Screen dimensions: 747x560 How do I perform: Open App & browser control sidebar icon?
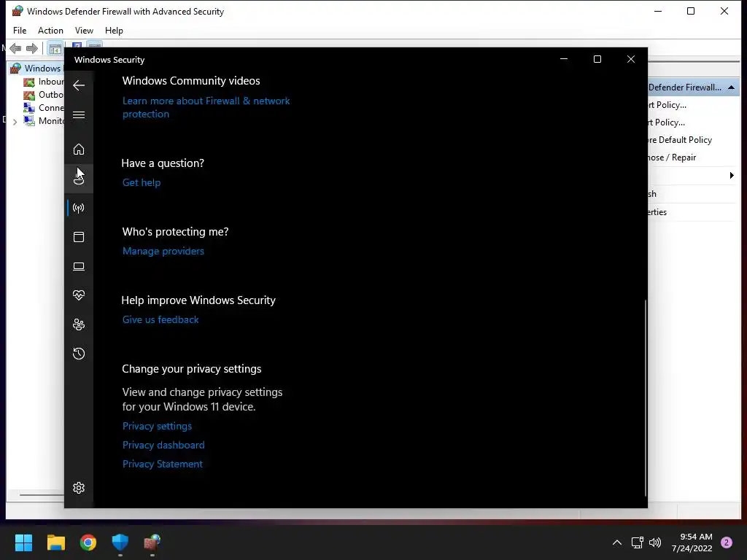[79, 237]
